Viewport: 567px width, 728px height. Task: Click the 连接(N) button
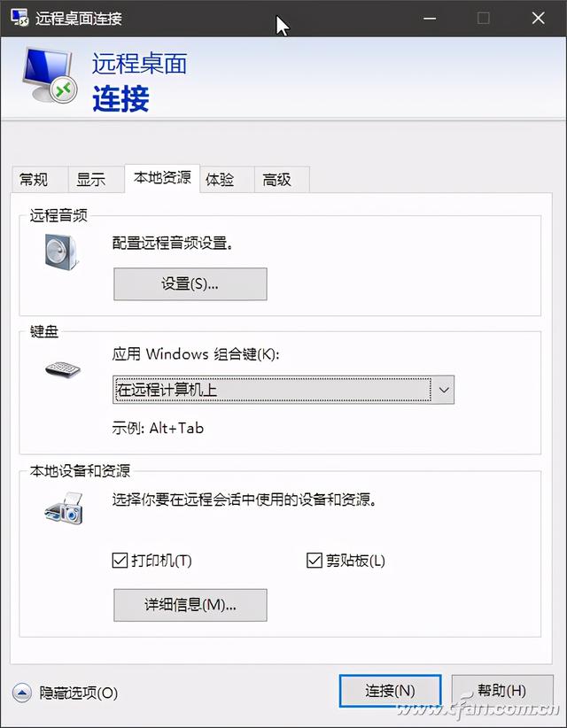[x=390, y=691]
